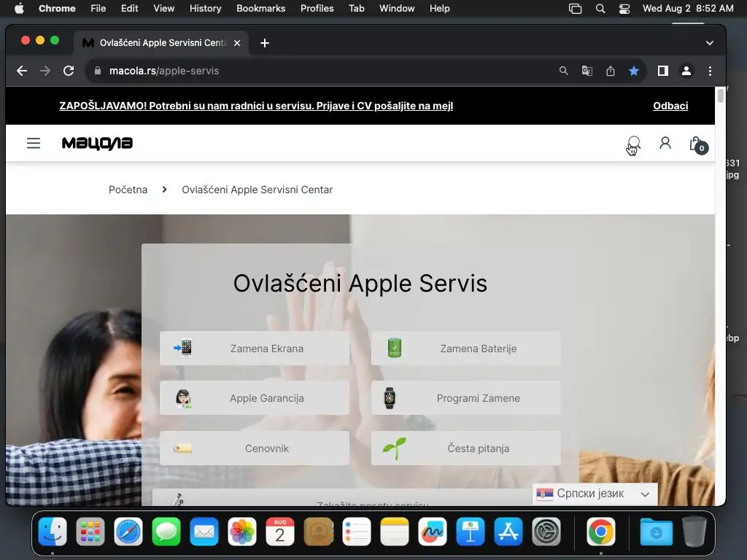Open App Store from the Dock
This screenshot has height=560, width=747.
(508, 532)
